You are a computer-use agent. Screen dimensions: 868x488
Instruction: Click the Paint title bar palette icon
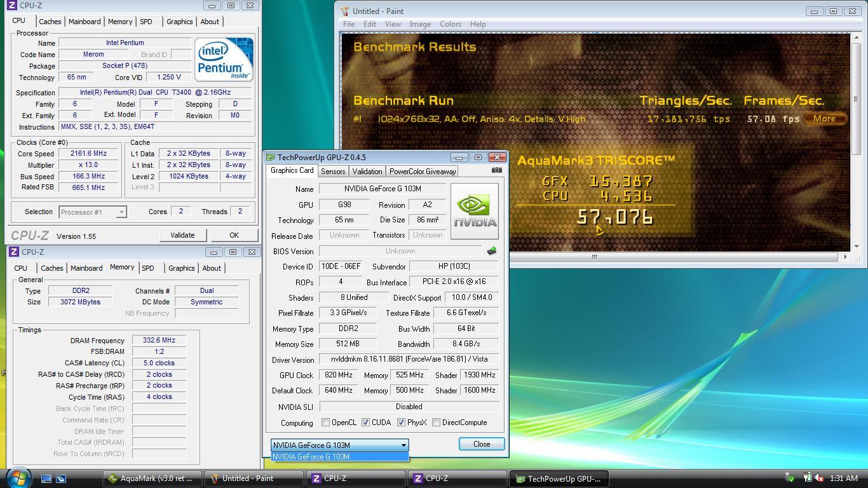click(x=345, y=11)
